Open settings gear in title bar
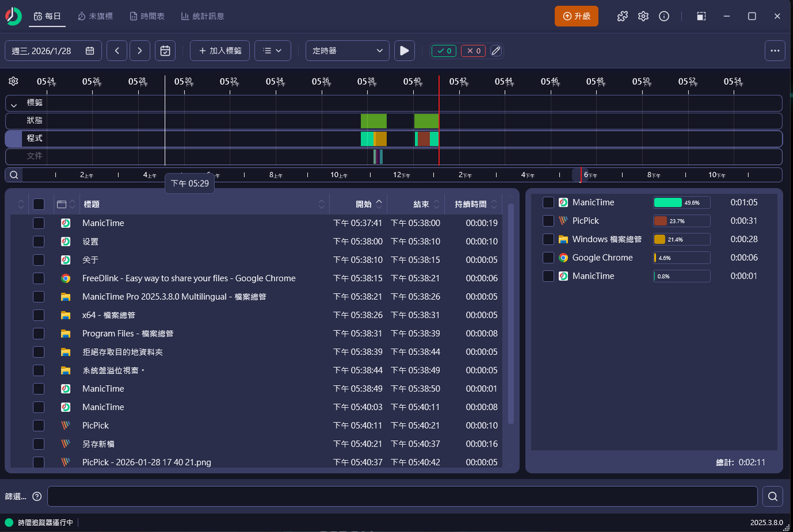Image resolution: width=793 pixels, height=532 pixels. [x=643, y=16]
